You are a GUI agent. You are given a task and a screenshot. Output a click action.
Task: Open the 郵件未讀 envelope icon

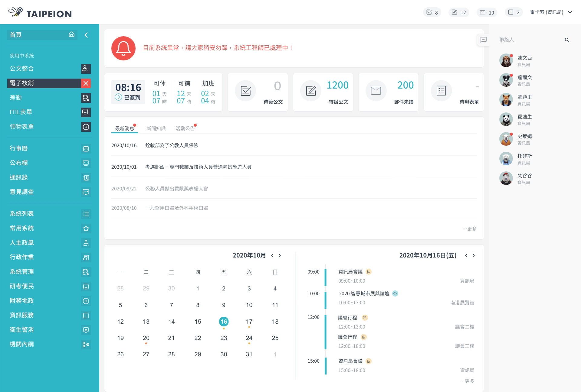click(x=376, y=91)
